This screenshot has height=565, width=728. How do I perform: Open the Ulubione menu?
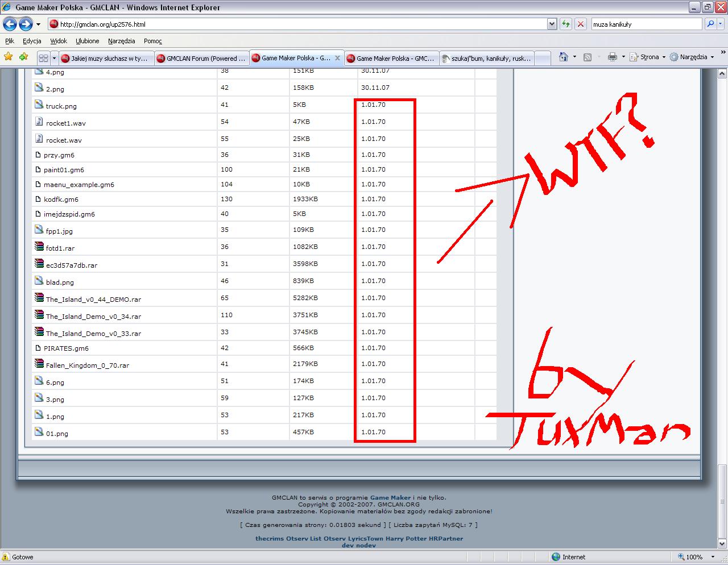click(87, 41)
